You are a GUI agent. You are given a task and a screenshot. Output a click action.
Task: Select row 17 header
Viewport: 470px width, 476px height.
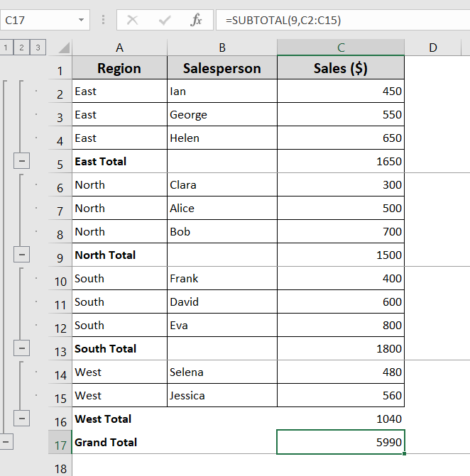coord(60,442)
